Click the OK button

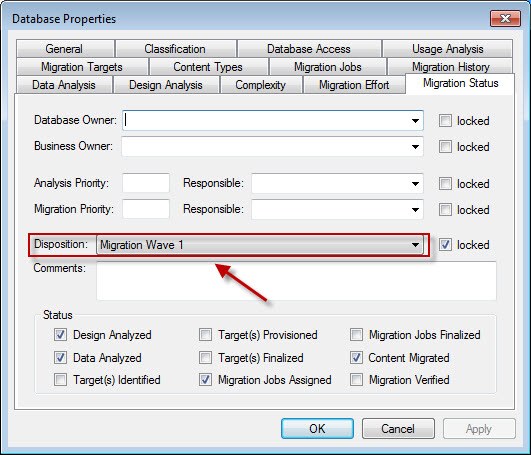coord(317,429)
